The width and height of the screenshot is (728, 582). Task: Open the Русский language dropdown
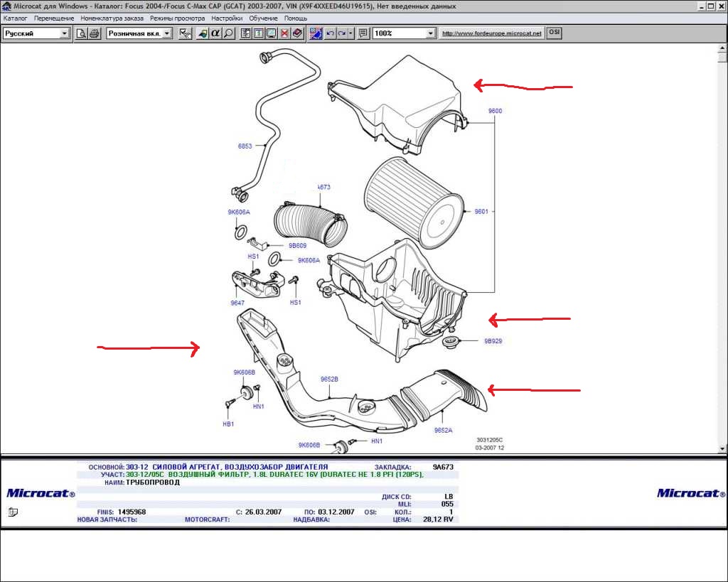point(65,33)
